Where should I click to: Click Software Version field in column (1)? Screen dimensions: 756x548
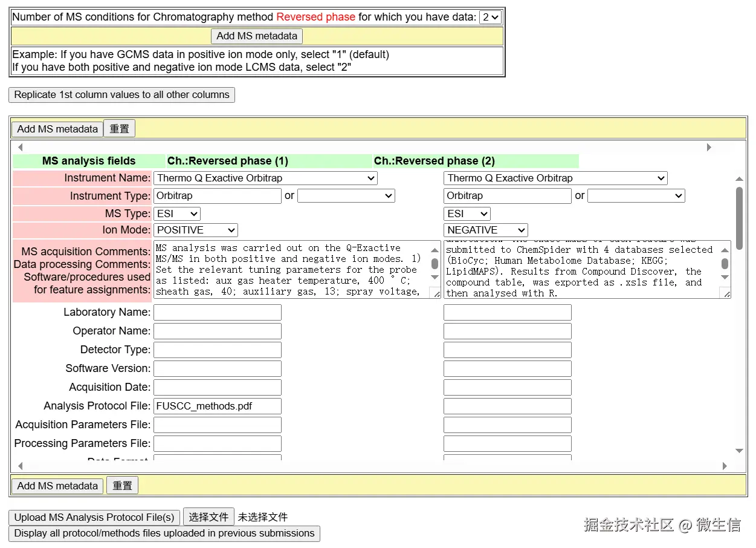click(218, 369)
